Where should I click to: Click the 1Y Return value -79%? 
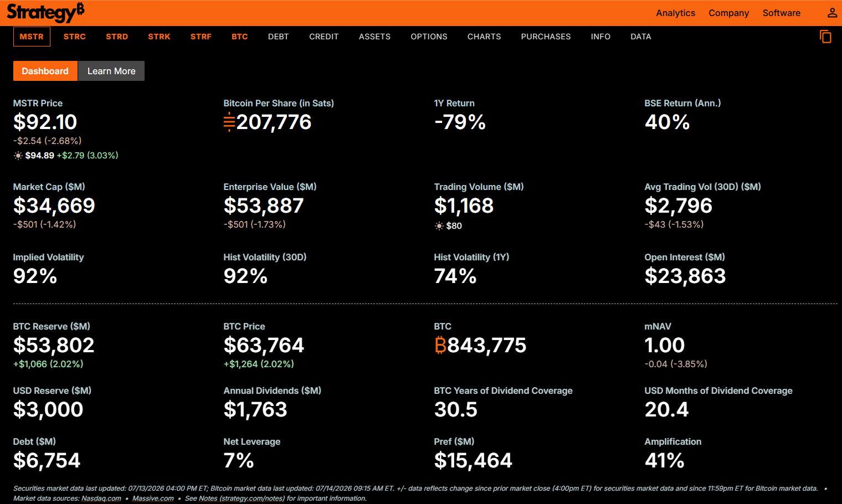click(460, 122)
